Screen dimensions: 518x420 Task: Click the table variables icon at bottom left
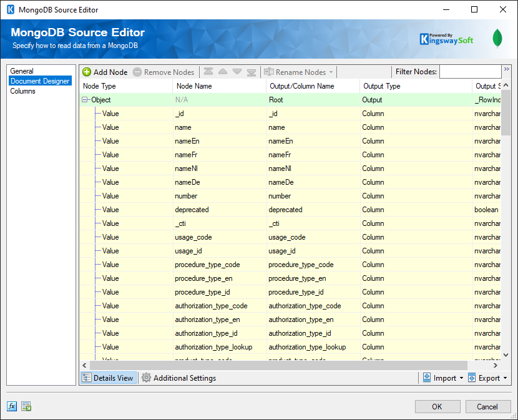pyautogui.click(x=26, y=406)
